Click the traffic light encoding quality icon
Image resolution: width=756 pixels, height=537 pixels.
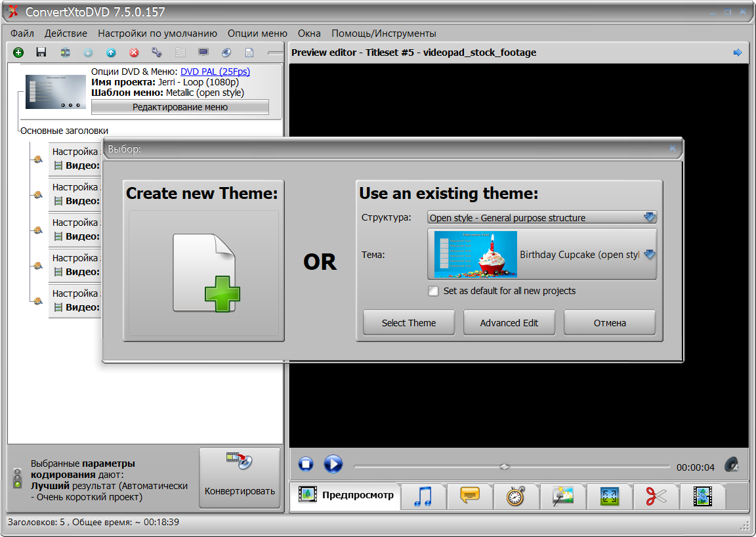point(17,479)
